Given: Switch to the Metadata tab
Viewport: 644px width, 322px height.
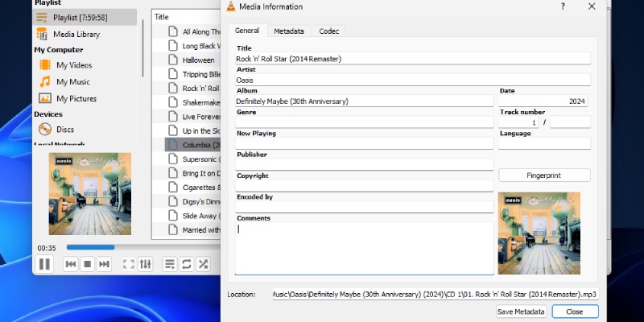Looking at the screenshot, I should [x=289, y=31].
